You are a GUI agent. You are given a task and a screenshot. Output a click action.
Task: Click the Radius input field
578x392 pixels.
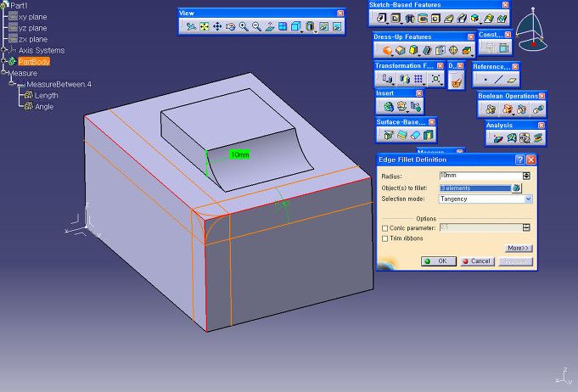481,176
